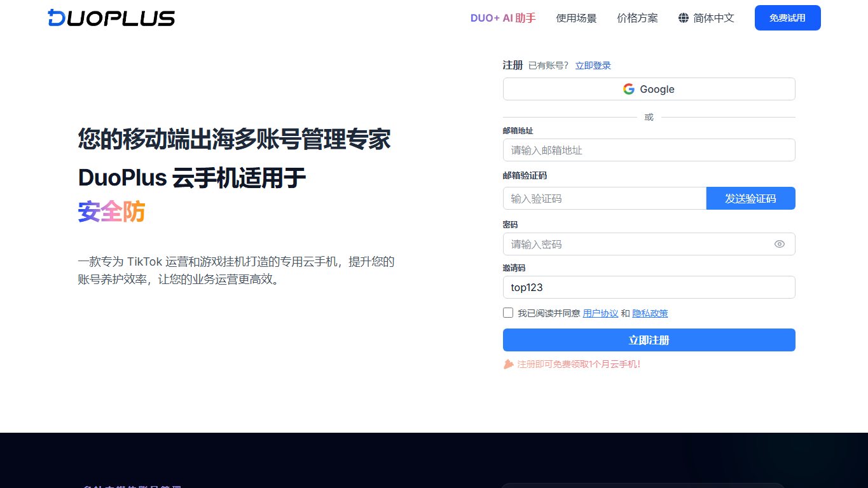This screenshot has width=868, height=488.
Task: Focus the 输入验证码 input field
Action: pyautogui.click(x=605, y=198)
